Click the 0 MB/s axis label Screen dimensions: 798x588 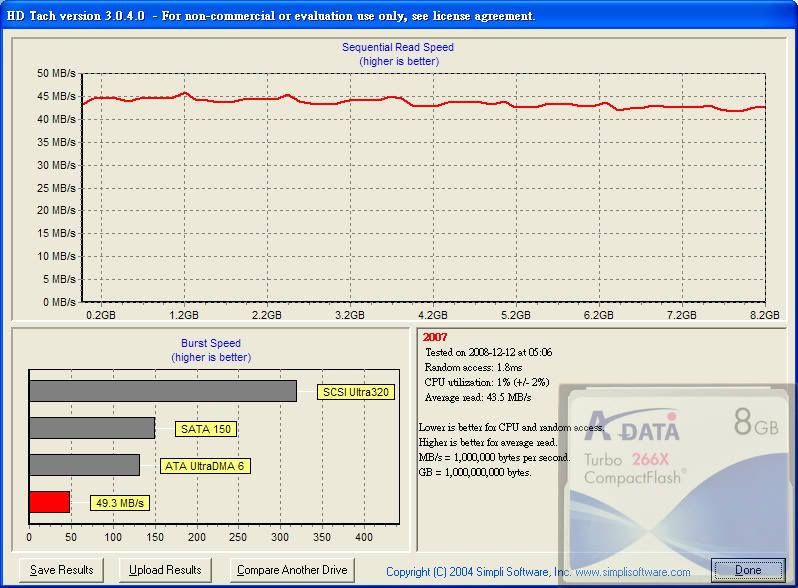59,302
